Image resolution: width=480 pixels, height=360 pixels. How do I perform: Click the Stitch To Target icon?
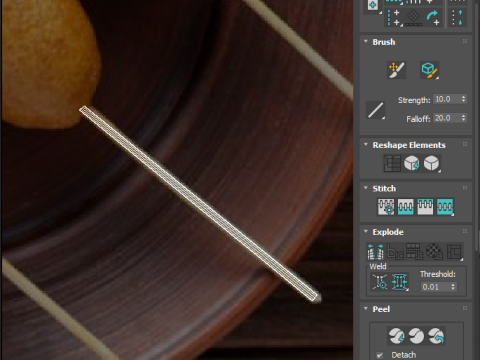386,207
